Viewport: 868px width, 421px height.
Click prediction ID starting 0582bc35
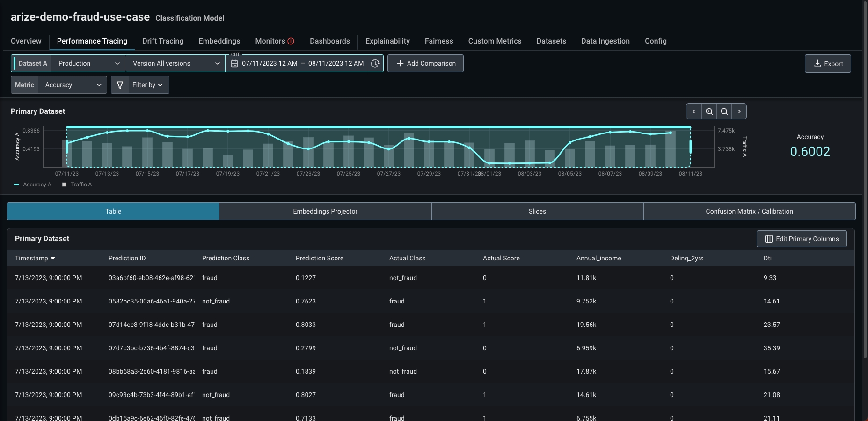152,301
